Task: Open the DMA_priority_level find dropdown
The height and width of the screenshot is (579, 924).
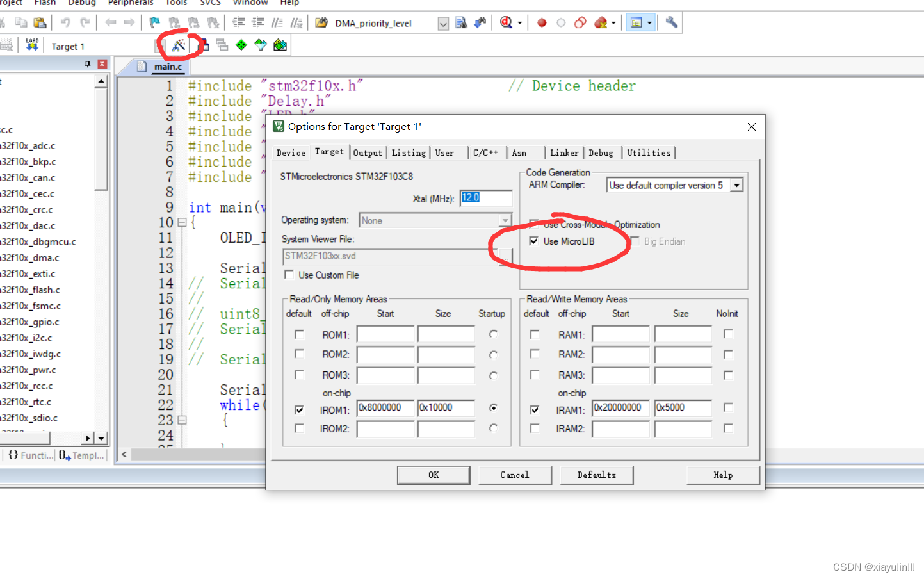Action: 443,24
